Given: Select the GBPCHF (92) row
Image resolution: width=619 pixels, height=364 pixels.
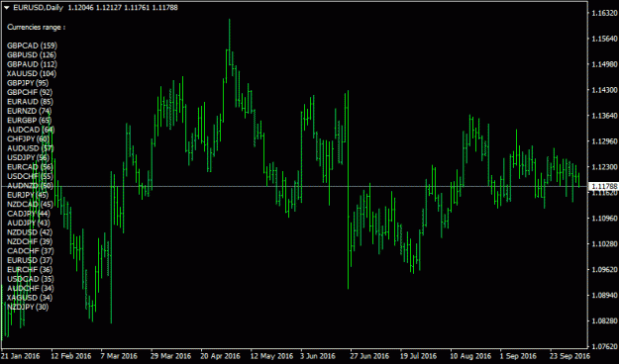Looking at the screenshot, I should point(30,92).
